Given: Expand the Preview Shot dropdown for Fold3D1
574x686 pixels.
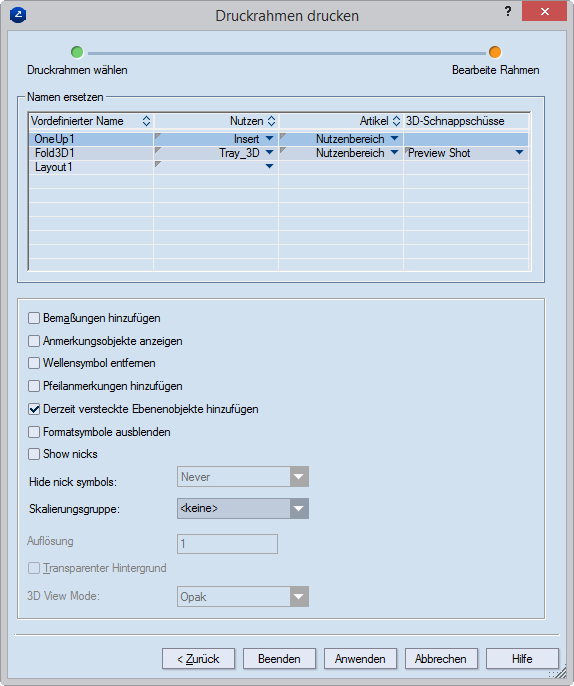Looking at the screenshot, I should (x=519, y=153).
